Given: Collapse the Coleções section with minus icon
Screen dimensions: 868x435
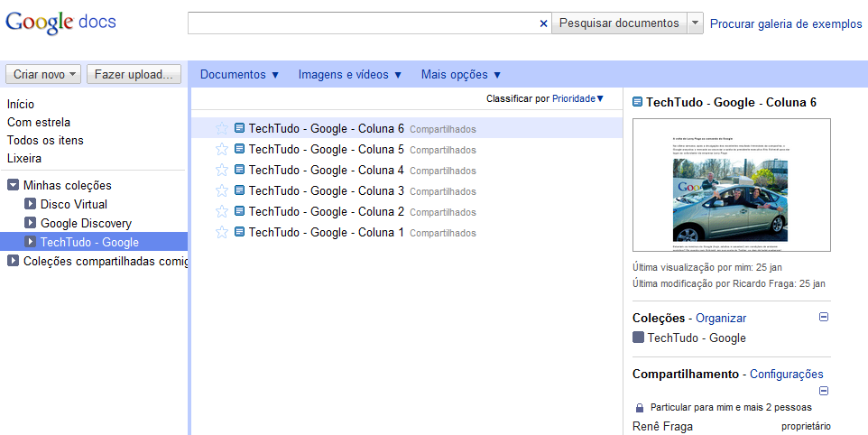Looking at the screenshot, I should 824,318.
